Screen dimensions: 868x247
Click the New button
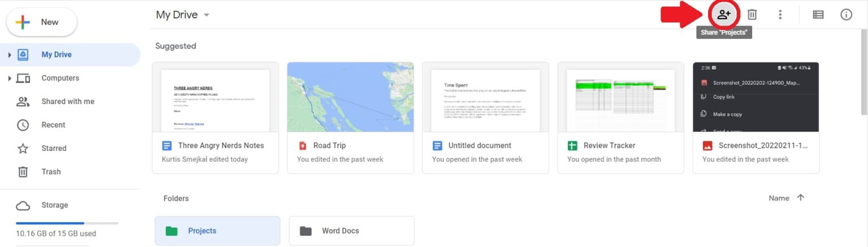click(42, 22)
